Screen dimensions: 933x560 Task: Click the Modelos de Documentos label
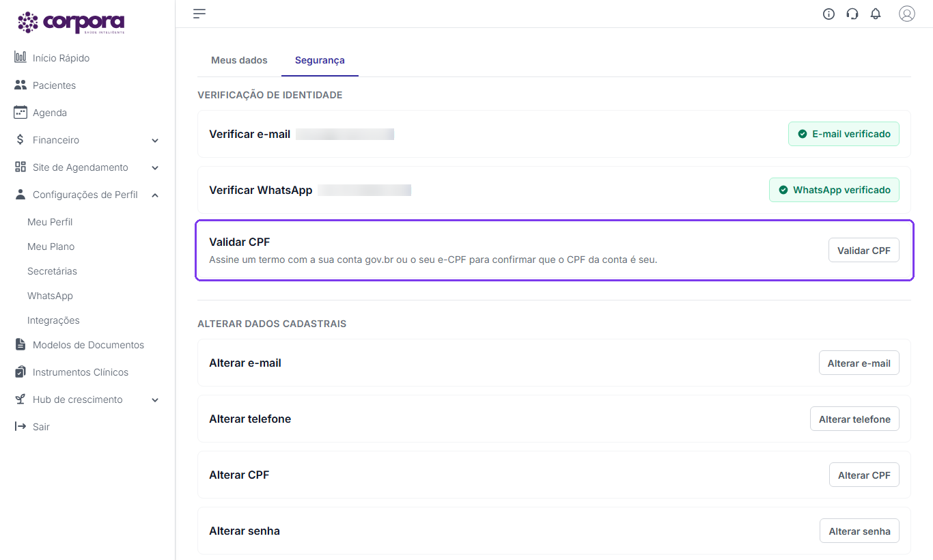[x=89, y=345]
